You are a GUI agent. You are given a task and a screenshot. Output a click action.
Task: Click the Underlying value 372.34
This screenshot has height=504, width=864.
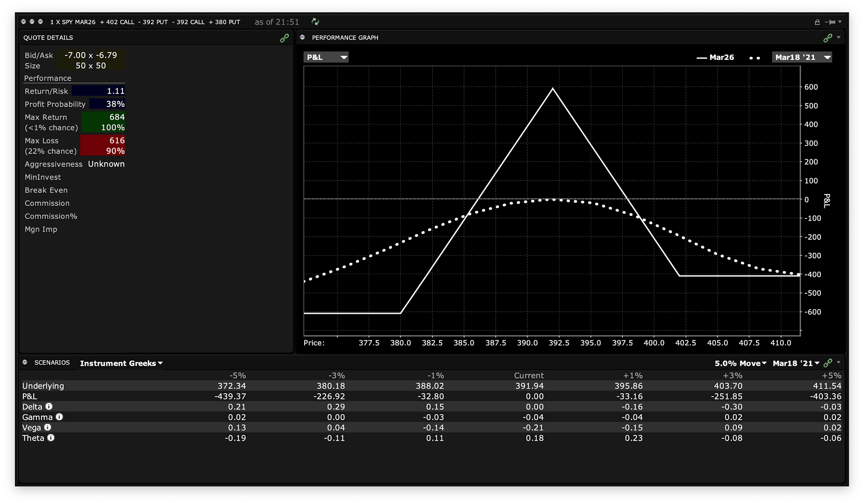click(232, 386)
